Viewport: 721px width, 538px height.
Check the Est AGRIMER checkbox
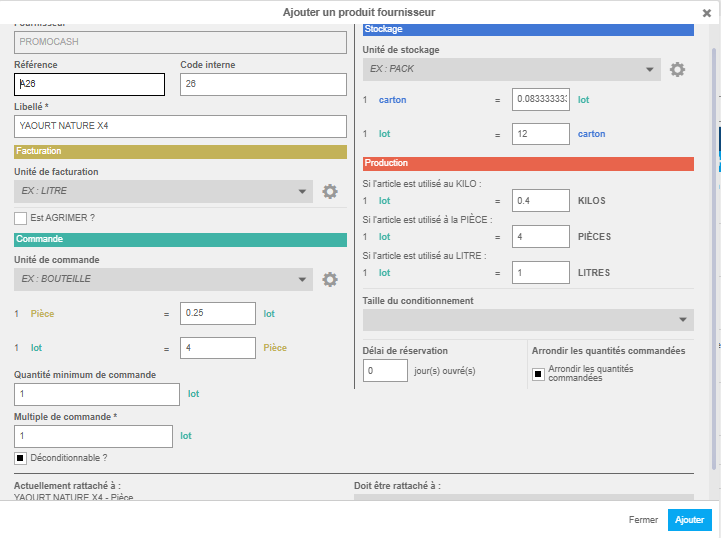[20, 218]
